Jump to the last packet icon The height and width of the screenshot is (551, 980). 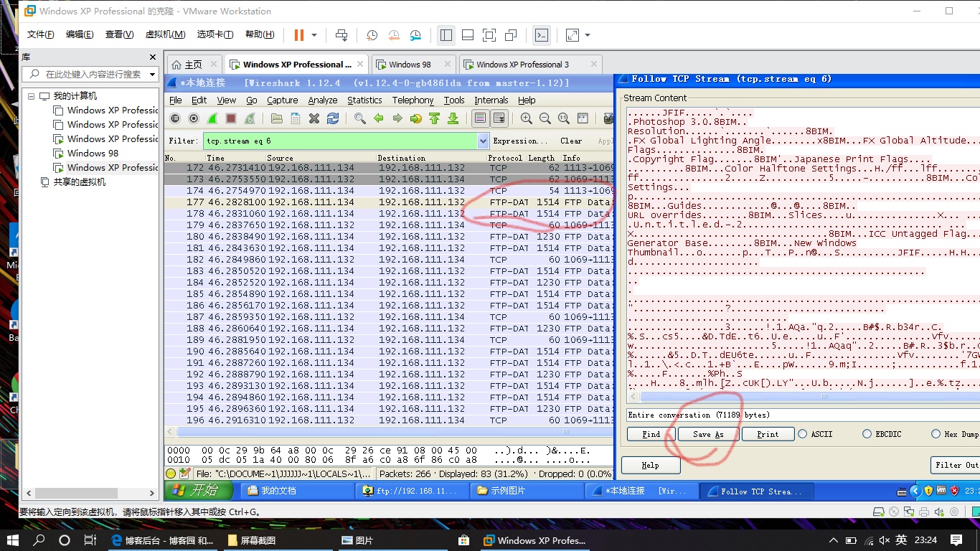point(453,118)
